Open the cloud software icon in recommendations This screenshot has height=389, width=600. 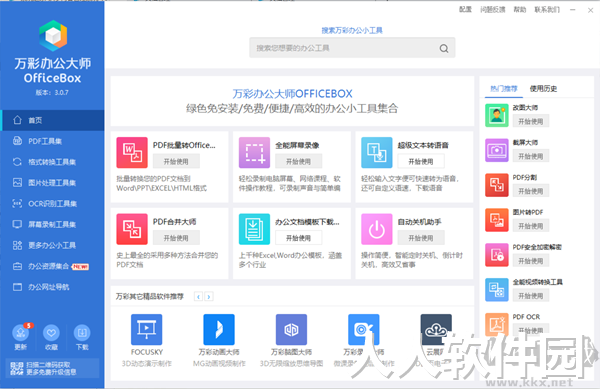coord(436,329)
